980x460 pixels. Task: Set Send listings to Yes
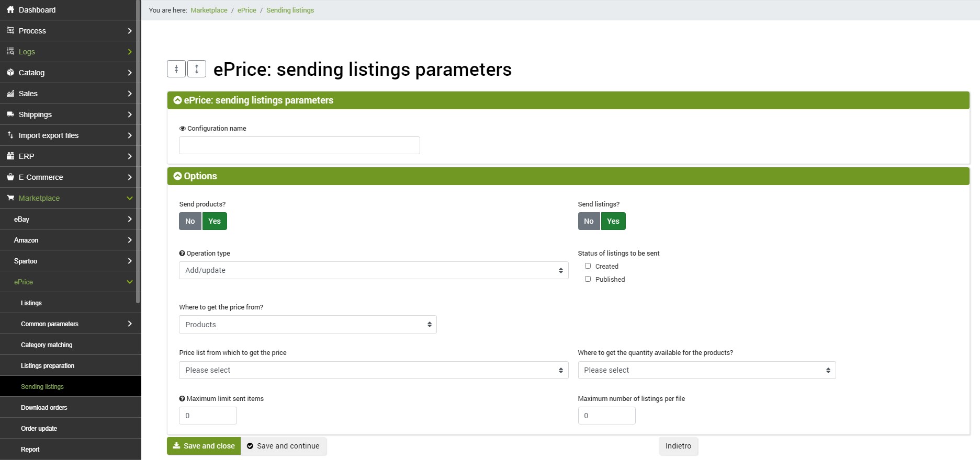[613, 221]
